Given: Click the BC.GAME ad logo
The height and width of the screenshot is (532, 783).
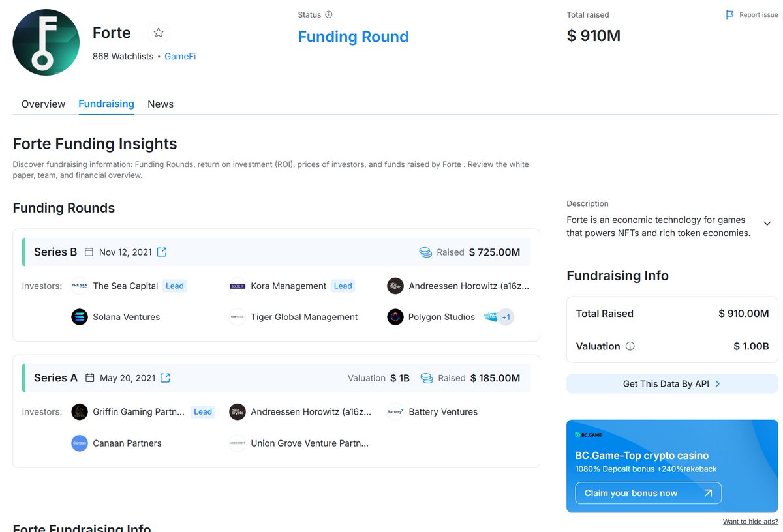Looking at the screenshot, I should click(589, 434).
